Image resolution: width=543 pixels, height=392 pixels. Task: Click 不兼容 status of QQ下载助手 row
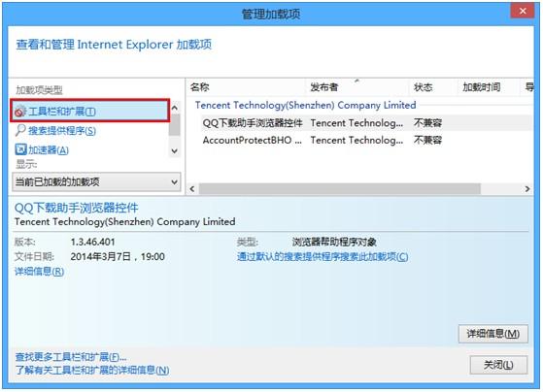tap(427, 123)
